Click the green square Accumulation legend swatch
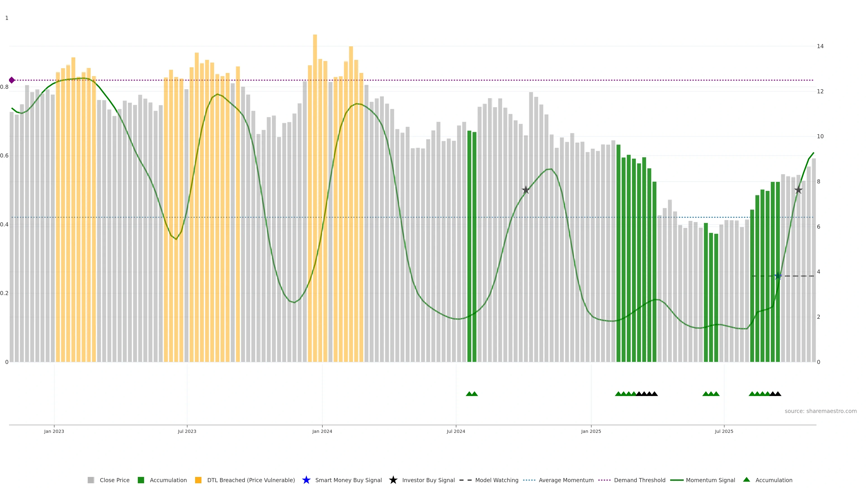 click(x=141, y=480)
